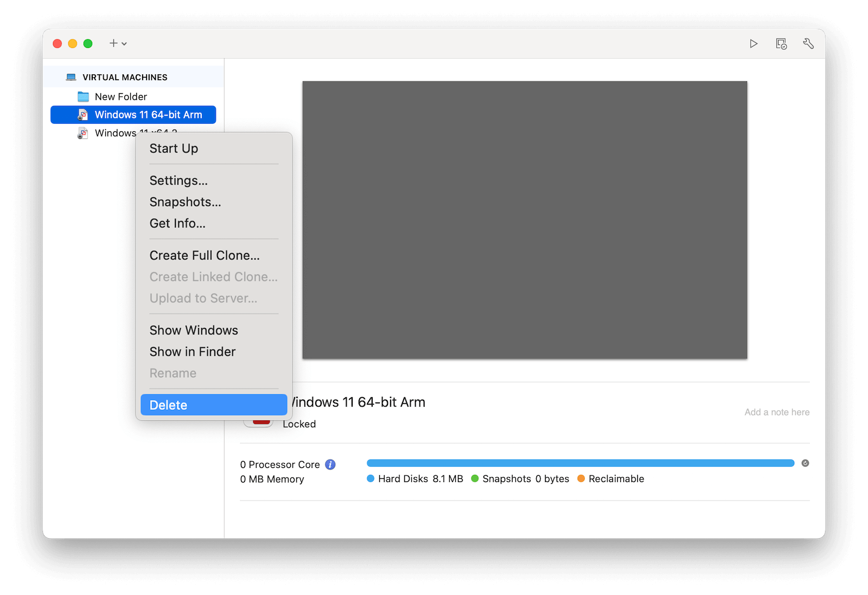Click Delete in the context menu

(x=214, y=405)
